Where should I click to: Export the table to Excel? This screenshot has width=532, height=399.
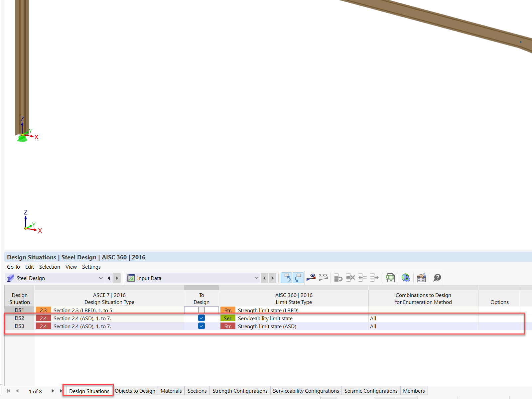390,278
